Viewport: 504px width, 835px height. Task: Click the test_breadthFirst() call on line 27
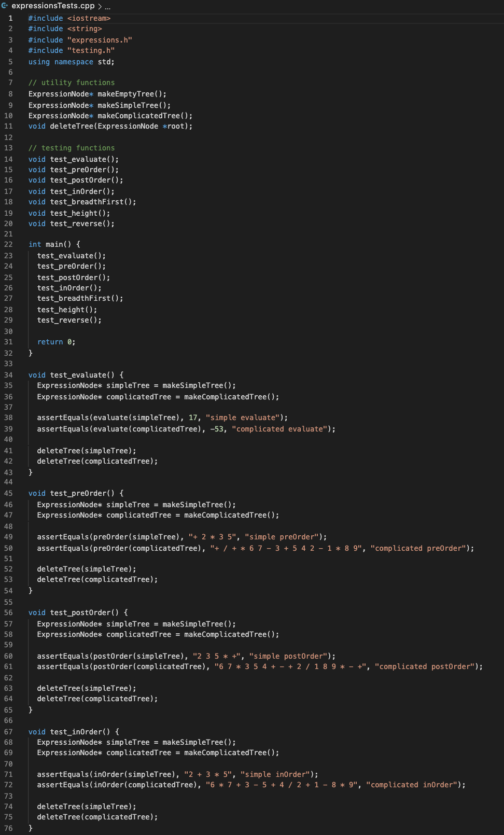coord(80,298)
